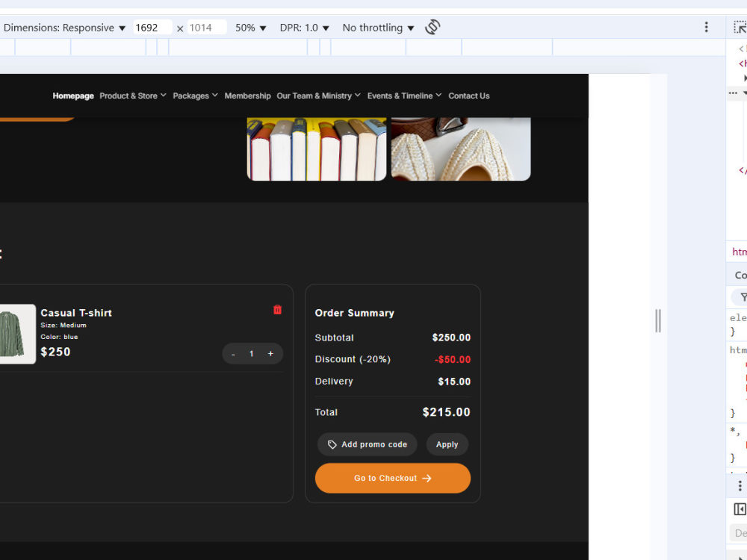Click the Order Summary heading
The height and width of the screenshot is (560, 747).
coord(354,313)
